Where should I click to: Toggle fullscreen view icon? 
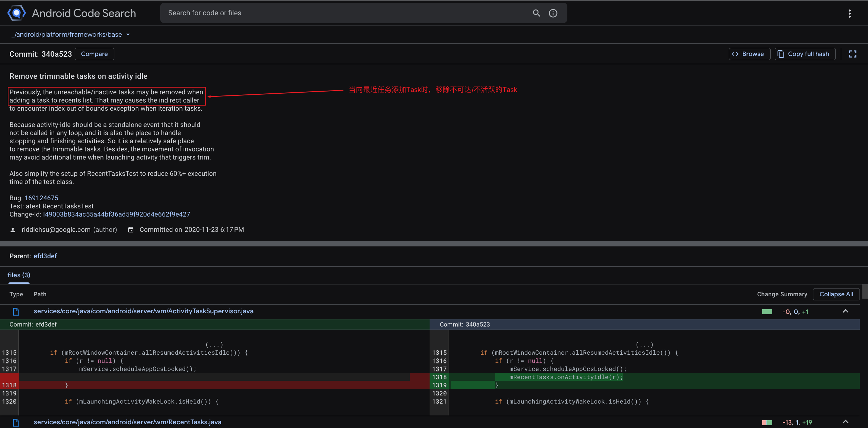coord(853,54)
